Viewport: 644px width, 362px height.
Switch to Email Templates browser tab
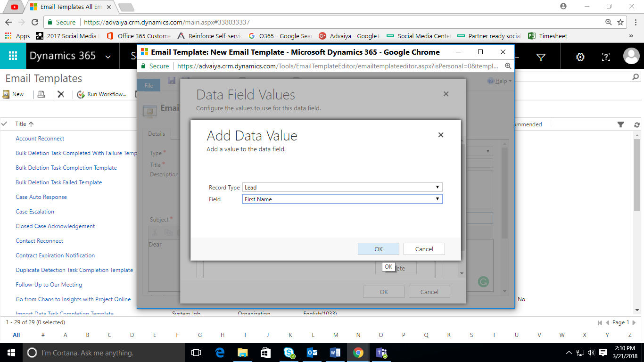click(70, 7)
